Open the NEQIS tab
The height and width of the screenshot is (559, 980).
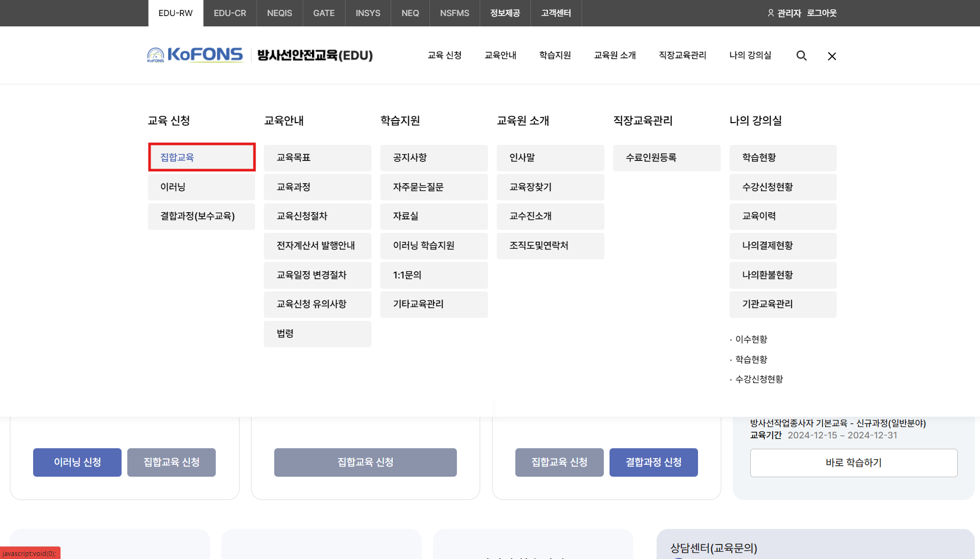click(279, 13)
